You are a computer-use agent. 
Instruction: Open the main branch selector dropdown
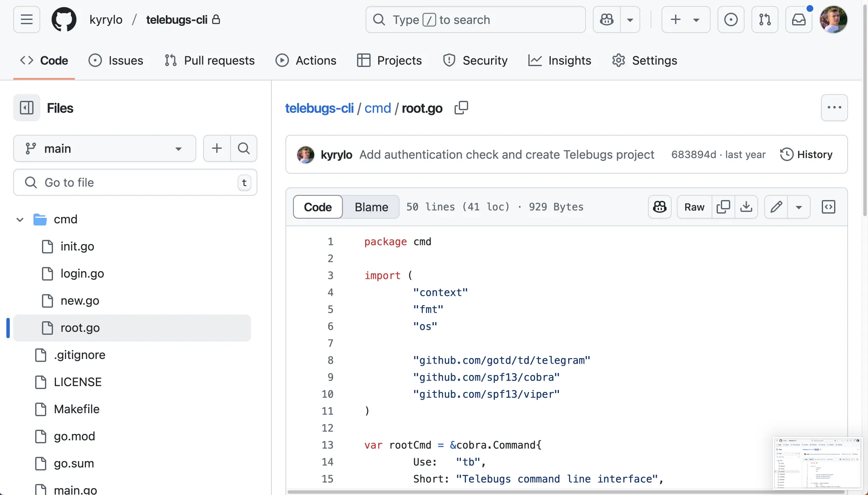pyautogui.click(x=105, y=148)
